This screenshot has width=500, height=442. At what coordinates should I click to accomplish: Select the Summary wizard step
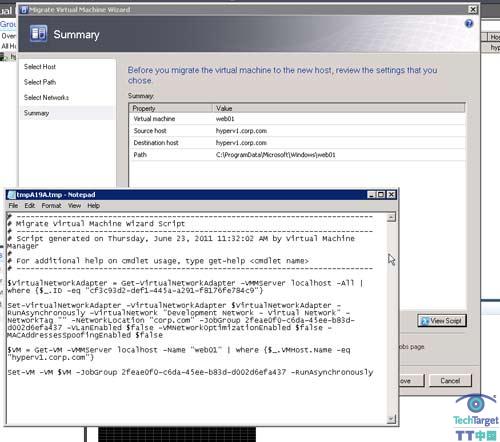66,113
